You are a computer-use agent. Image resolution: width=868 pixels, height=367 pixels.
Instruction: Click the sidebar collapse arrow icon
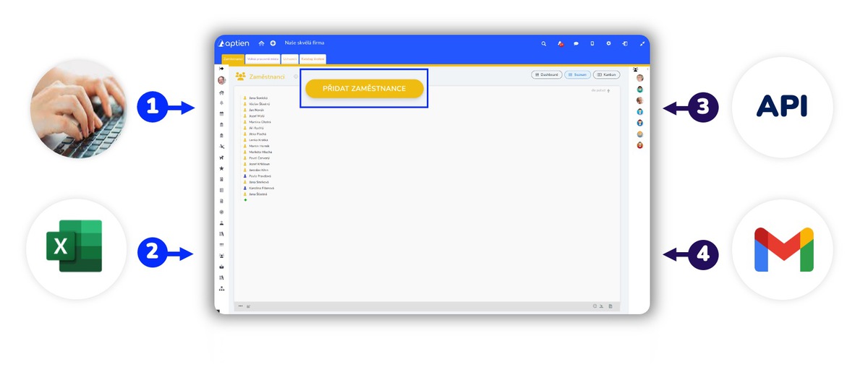(221, 69)
